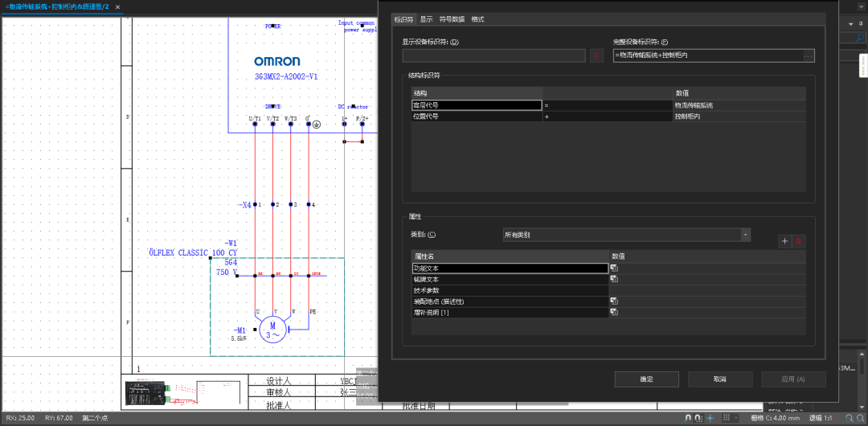
Task: Click the 显示设备标识符 input field
Action: tap(493, 55)
